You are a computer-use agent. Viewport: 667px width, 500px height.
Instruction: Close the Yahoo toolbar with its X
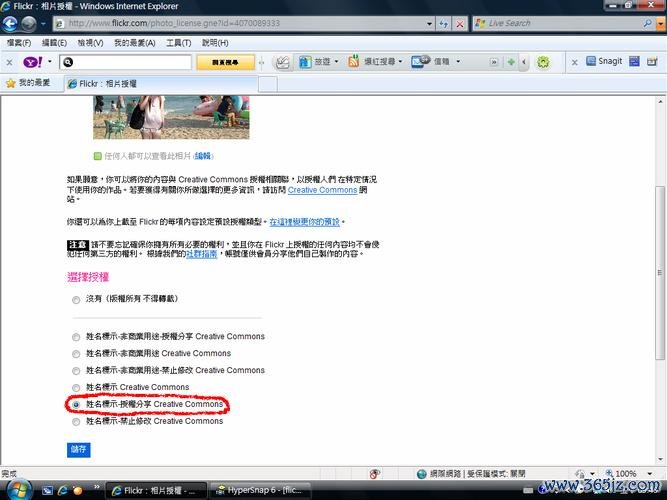tap(9, 63)
